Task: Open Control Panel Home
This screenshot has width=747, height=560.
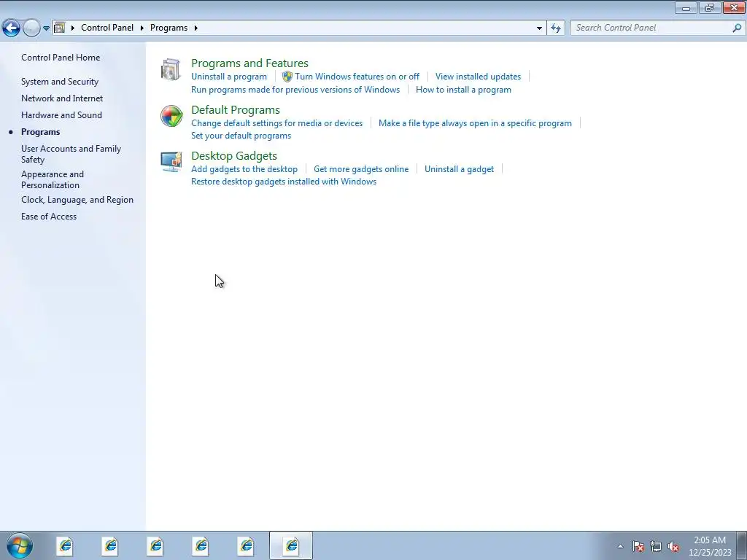Action: pyautogui.click(x=61, y=58)
